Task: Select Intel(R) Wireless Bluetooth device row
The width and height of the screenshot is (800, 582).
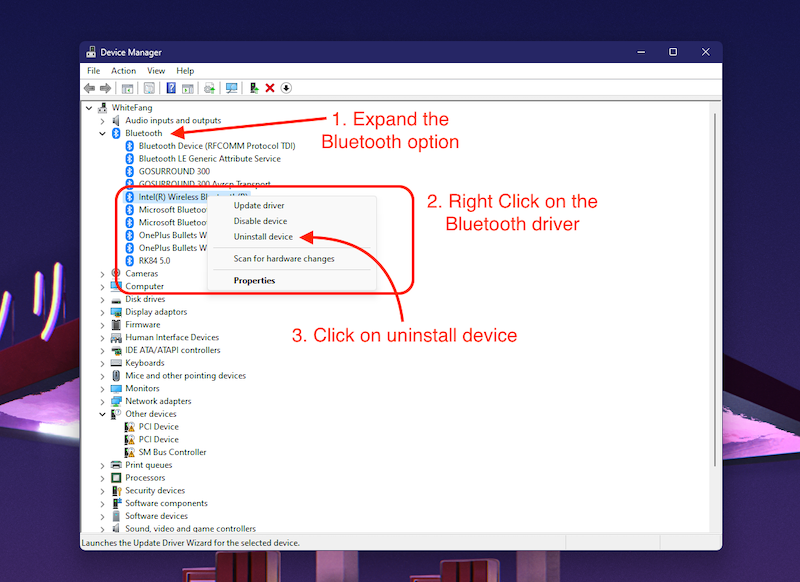Action: pos(187,197)
